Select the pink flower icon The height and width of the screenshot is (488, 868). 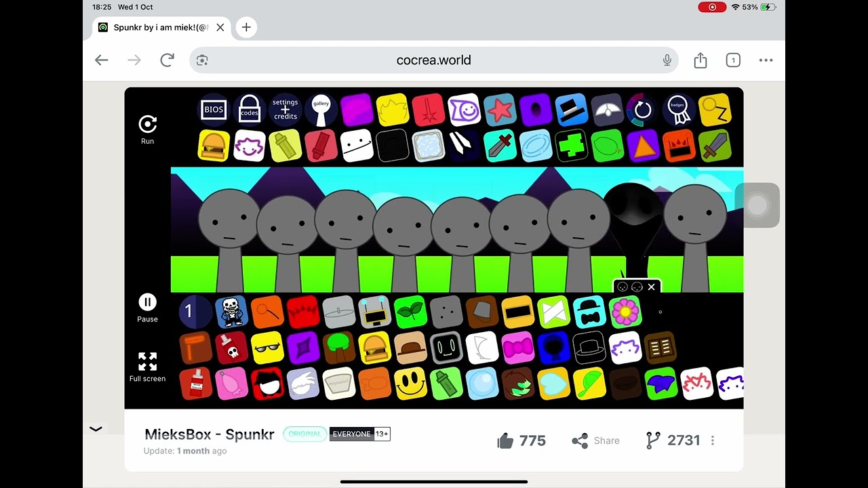(625, 312)
